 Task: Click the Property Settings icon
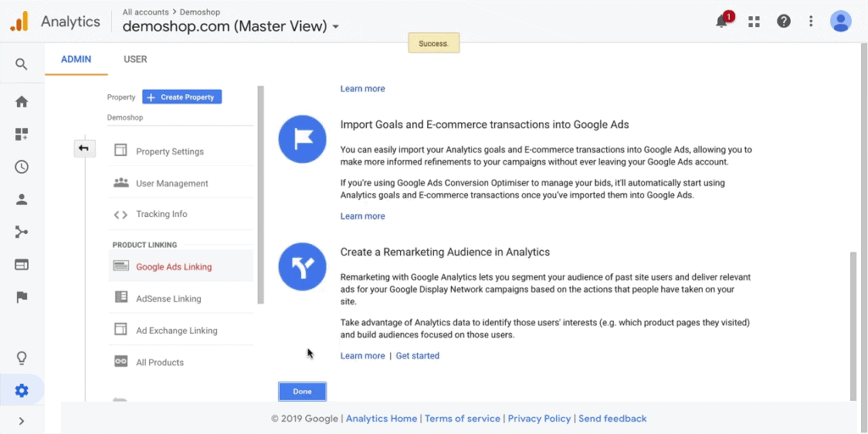click(120, 151)
